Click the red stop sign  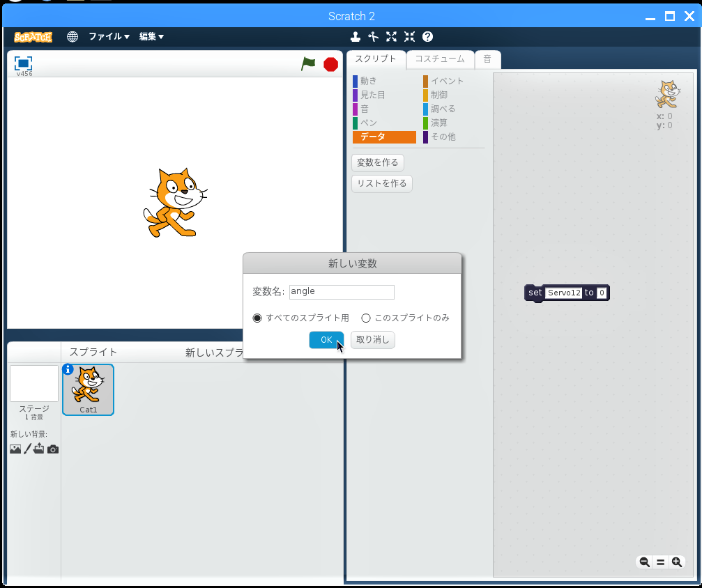331,64
